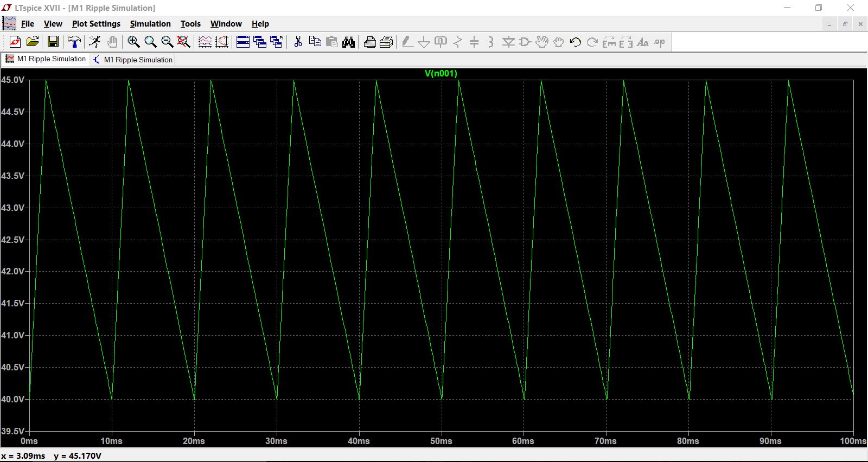
Task: Tile windows vertically icon
Action: click(x=260, y=42)
